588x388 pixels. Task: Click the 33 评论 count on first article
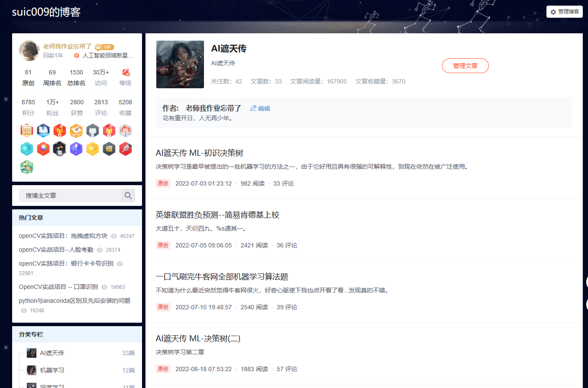284,183
